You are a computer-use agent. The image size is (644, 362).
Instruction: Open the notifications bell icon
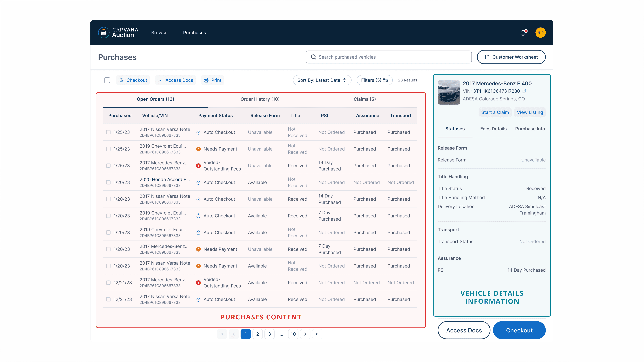523,33
